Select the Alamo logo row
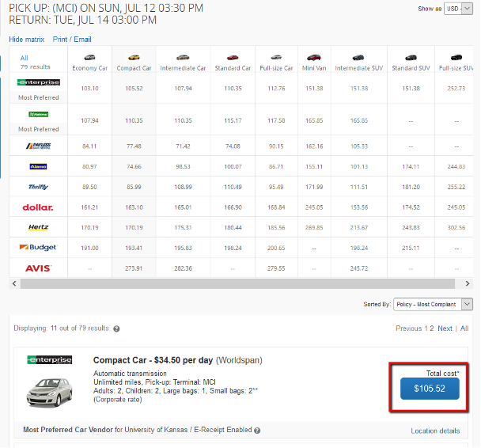481x448 pixels. click(x=38, y=167)
